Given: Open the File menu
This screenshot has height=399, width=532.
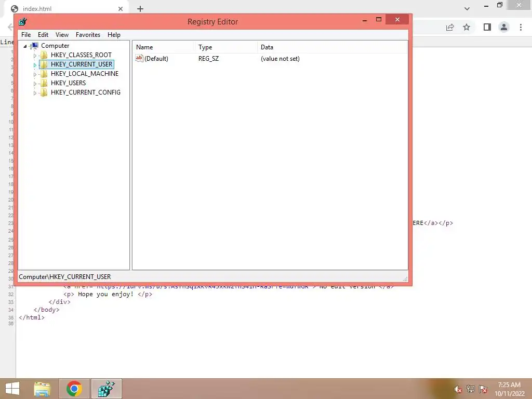Looking at the screenshot, I should (x=26, y=35).
